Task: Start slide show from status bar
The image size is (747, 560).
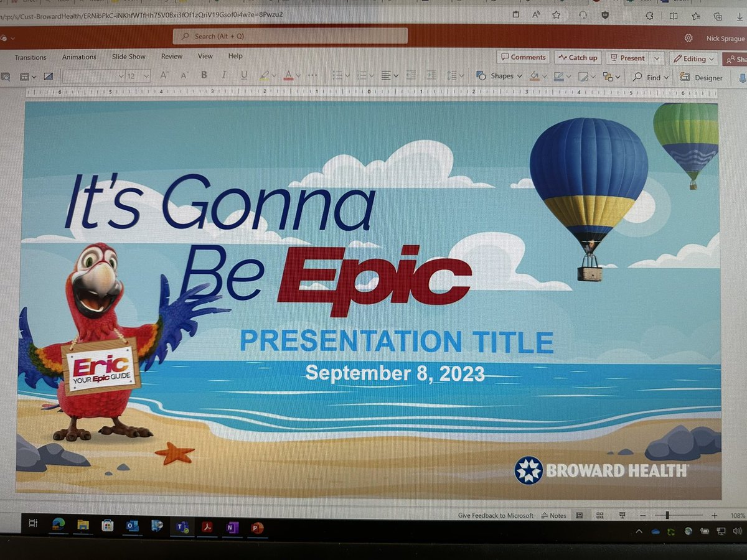Action: coord(622,515)
